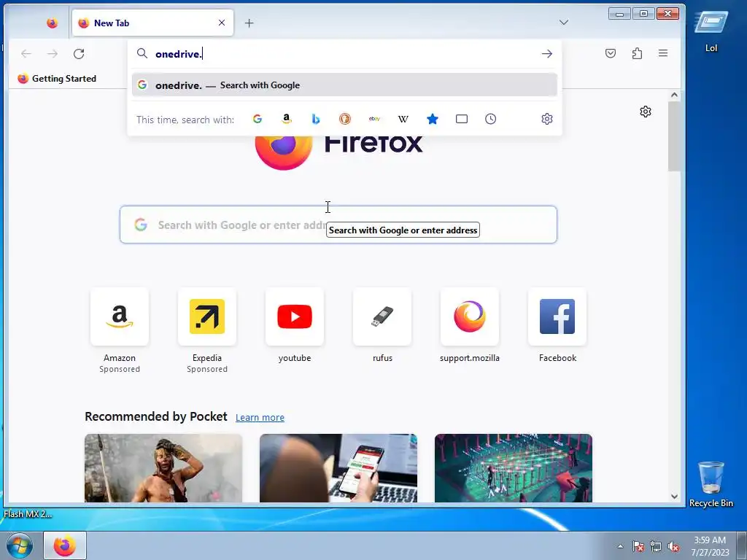Select the Recycle Bin desktop icon
Screen dimensions: 747x560
click(711, 484)
